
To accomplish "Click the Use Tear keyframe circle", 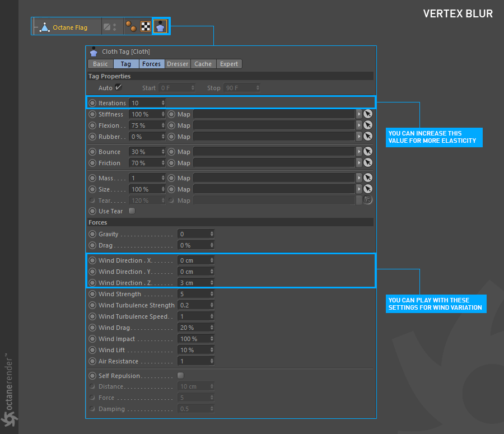I will click(92, 211).
